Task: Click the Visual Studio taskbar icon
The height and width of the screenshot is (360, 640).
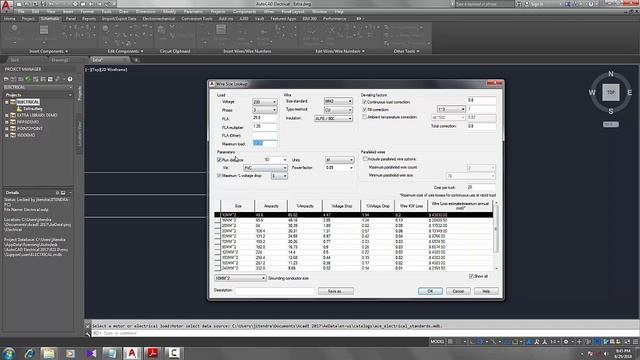Action: point(91,353)
